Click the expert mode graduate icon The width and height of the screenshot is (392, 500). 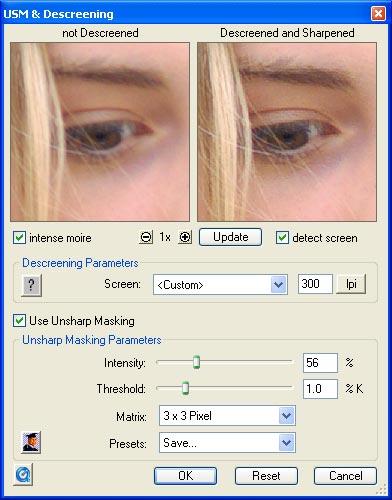pyautogui.click(x=31, y=442)
